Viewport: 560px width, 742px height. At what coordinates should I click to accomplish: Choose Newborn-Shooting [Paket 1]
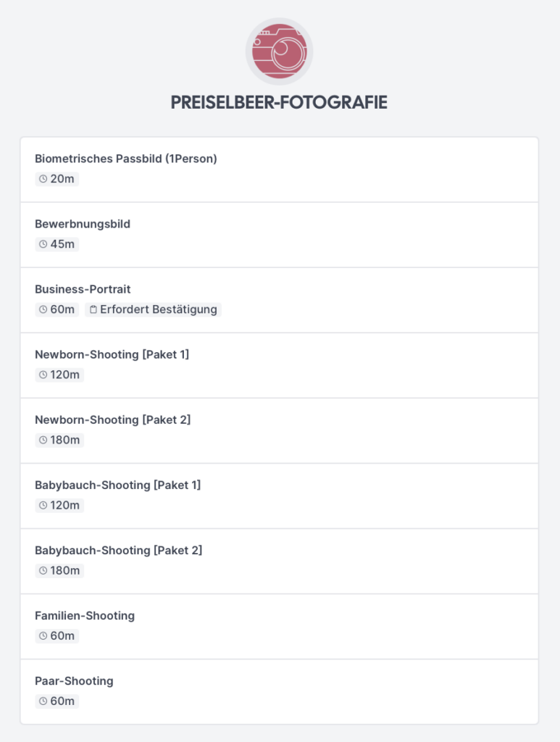pos(279,366)
